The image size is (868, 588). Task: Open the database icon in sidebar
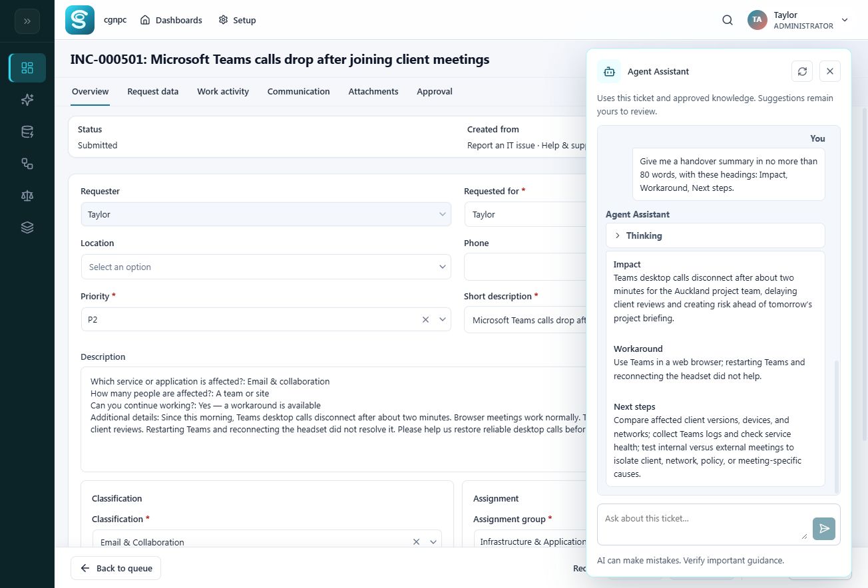pos(27,132)
